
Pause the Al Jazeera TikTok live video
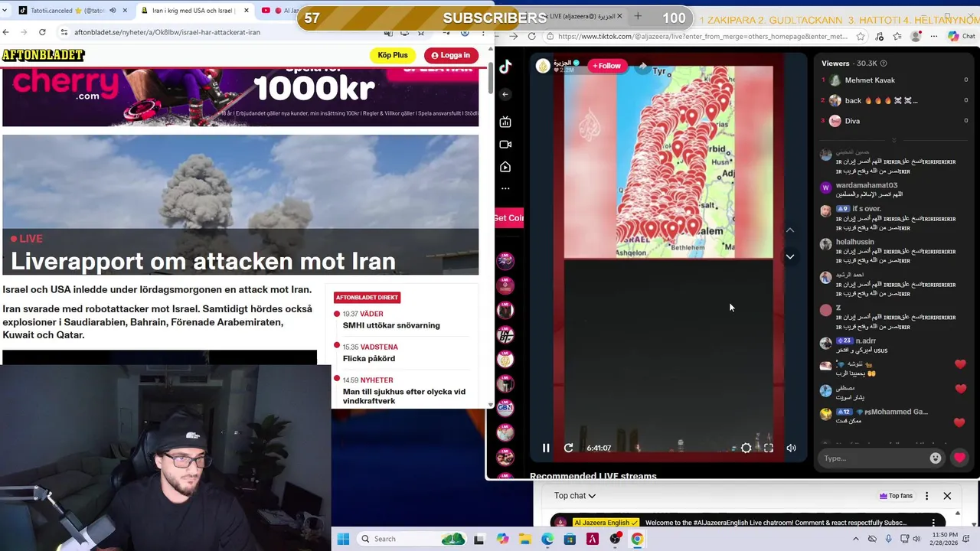(546, 448)
